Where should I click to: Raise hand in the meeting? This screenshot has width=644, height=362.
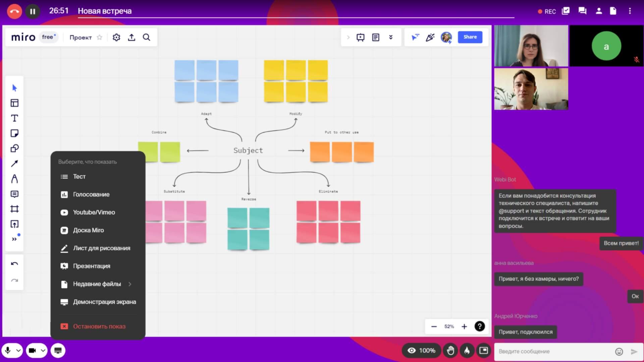tap(450, 351)
